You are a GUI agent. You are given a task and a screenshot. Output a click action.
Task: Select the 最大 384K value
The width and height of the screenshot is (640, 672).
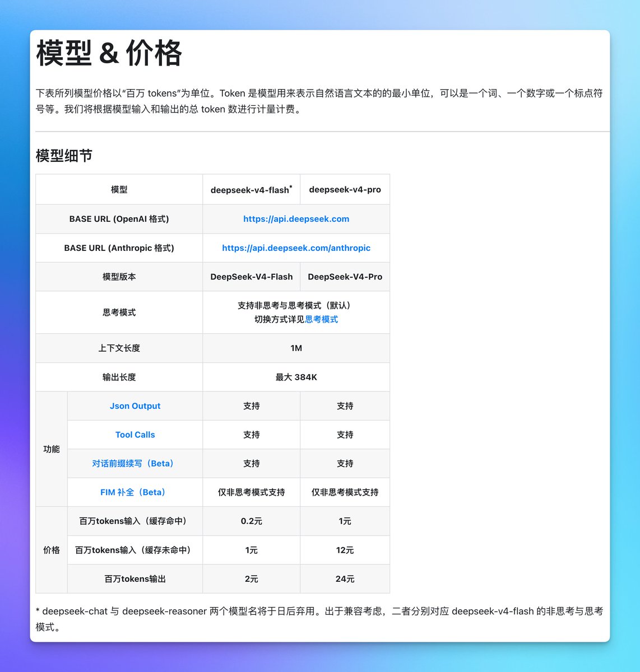click(296, 377)
